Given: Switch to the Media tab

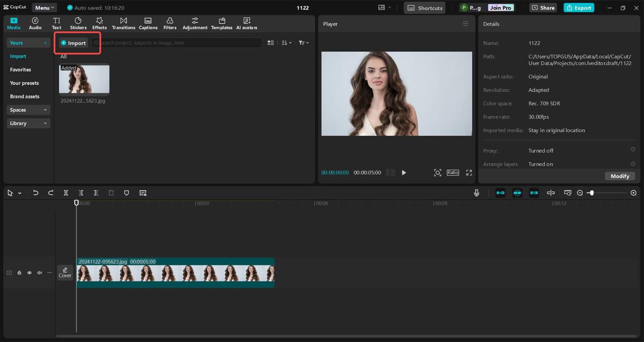Looking at the screenshot, I should pos(14,24).
